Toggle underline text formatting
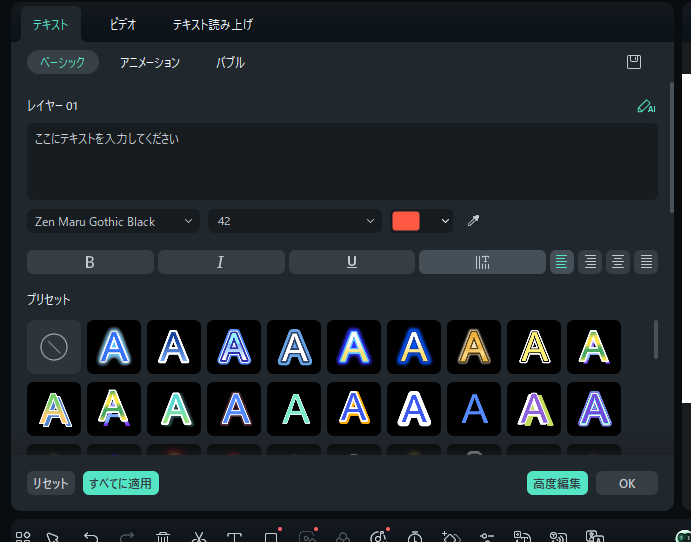Image resolution: width=691 pixels, height=542 pixels. (x=351, y=262)
